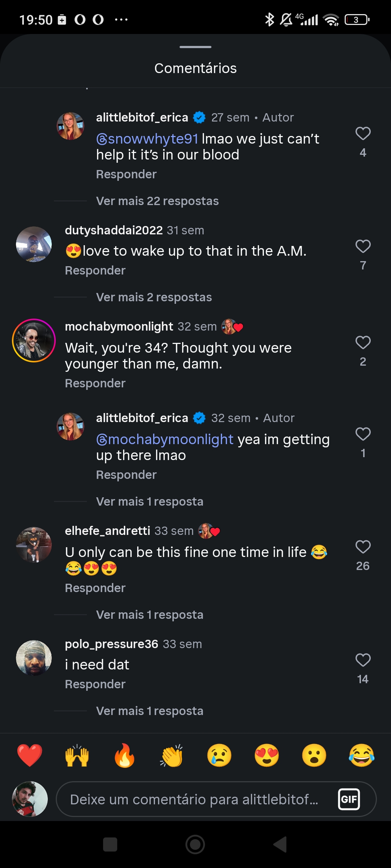
Task: Tap the Android back navigation button
Action: click(280, 844)
